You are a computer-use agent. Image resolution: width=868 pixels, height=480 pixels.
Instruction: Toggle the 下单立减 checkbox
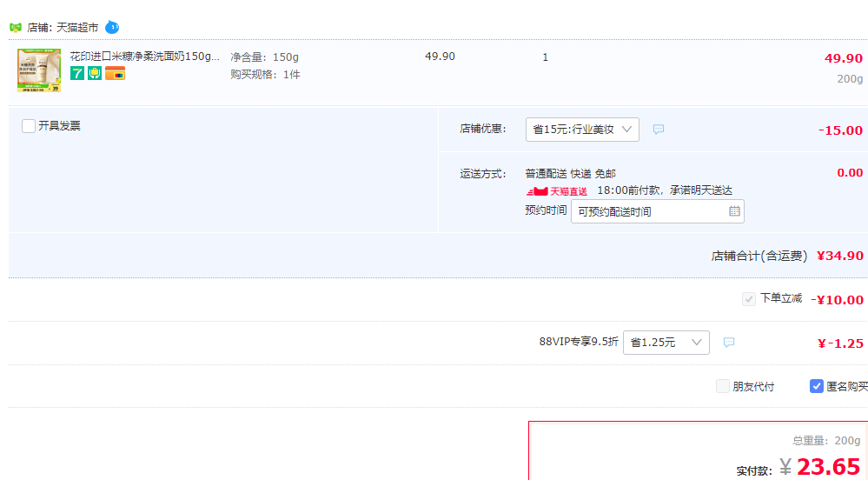(748, 299)
